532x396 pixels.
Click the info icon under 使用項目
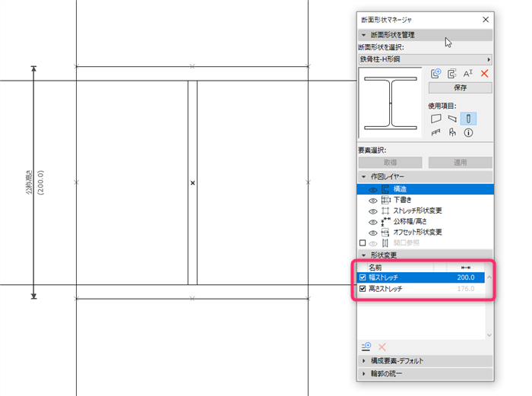coord(468,133)
